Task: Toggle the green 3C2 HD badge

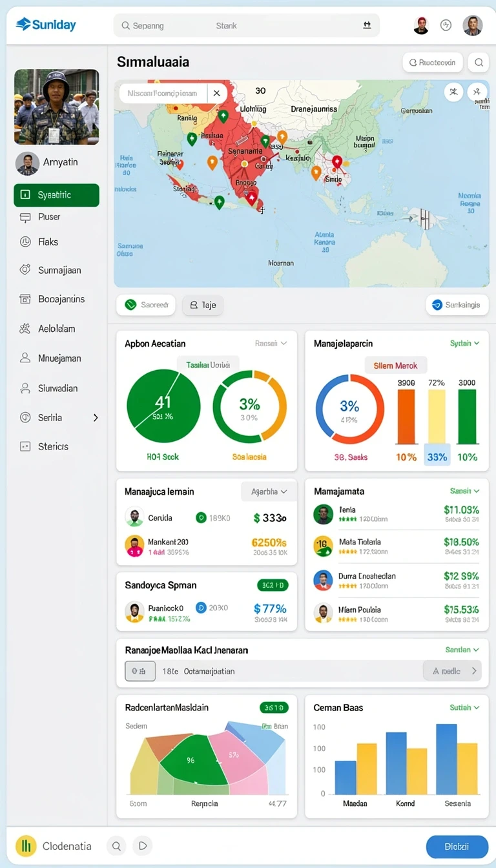Action: 273,585
